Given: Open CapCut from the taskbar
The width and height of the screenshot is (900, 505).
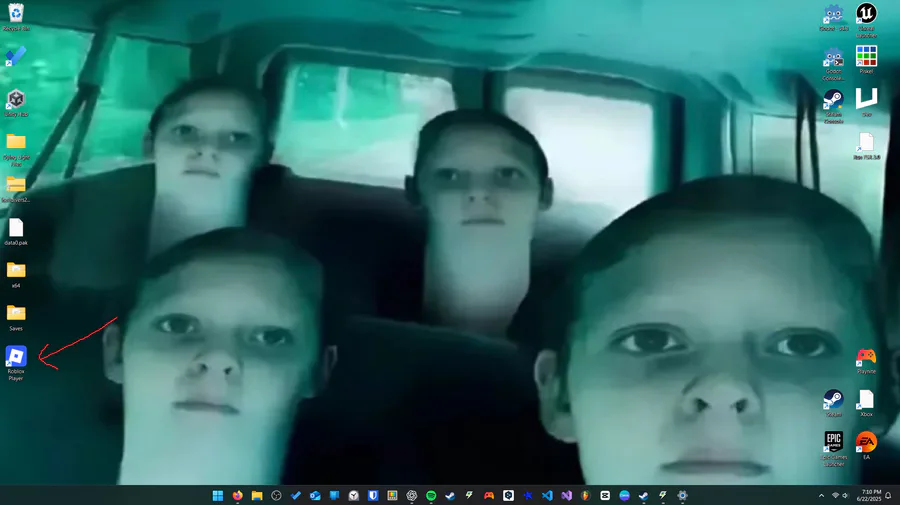Looking at the screenshot, I should pos(605,495).
